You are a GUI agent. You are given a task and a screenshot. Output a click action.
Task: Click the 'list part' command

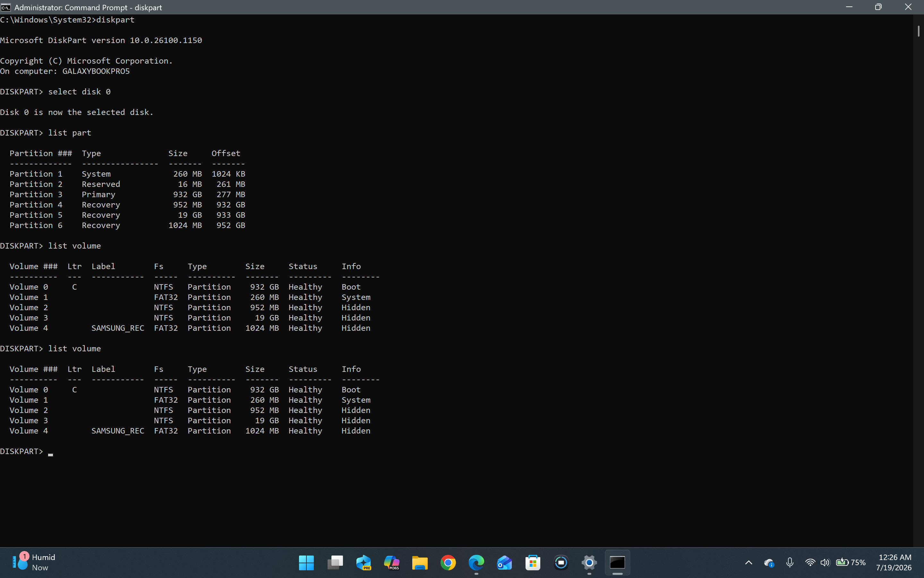(70, 133)
